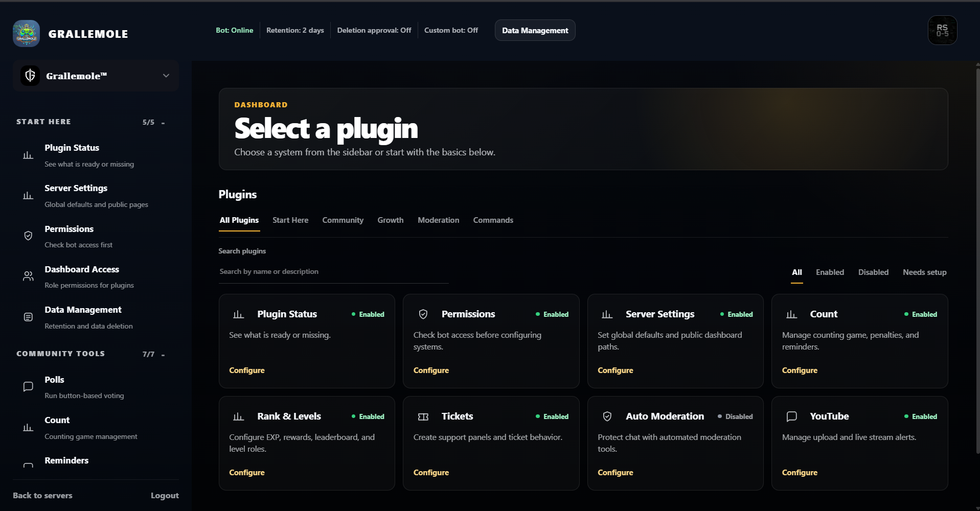
Task: Click Back to servers link
Action: (x=42, y=496)
